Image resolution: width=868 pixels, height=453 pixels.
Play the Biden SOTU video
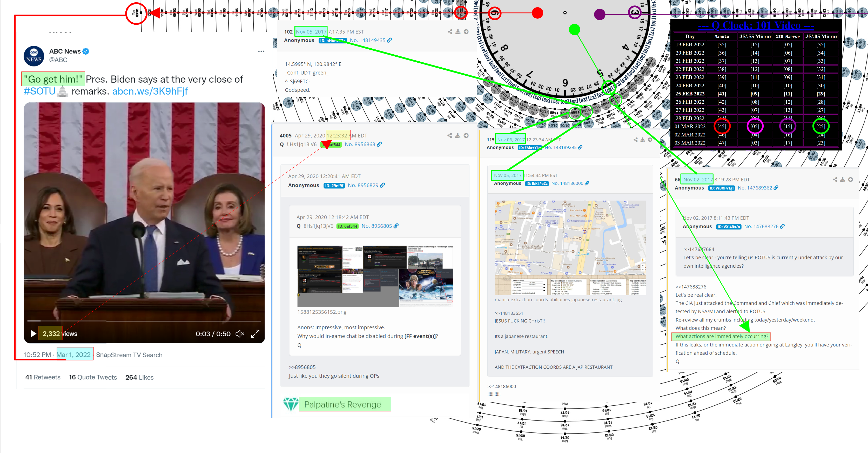pyautogui.click(x=33, y=334)
